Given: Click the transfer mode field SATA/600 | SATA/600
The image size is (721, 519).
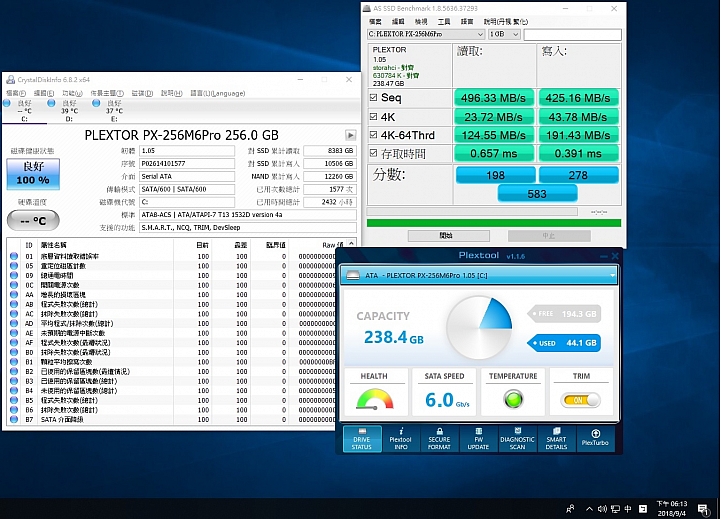Looking at the screenshot, I should pyautogui.click(x=187, y=189).
